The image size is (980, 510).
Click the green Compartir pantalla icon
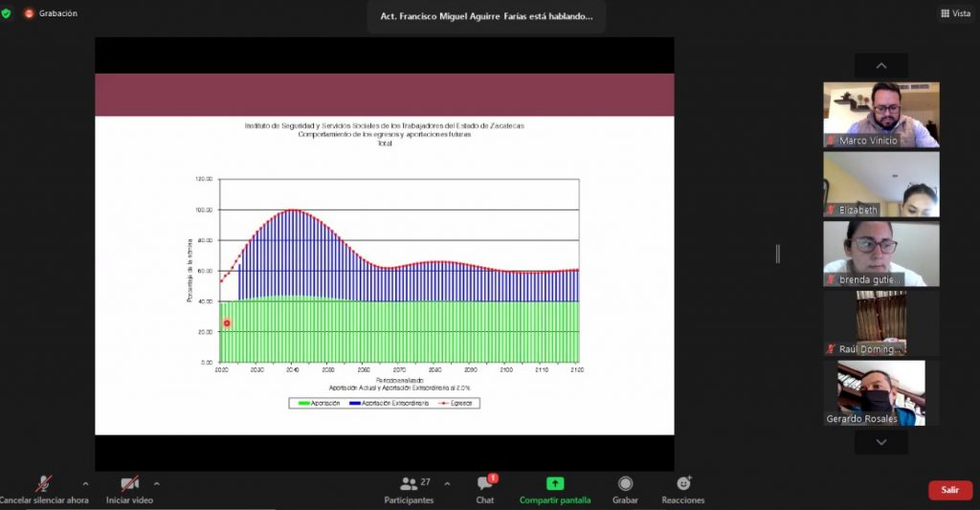555,484
